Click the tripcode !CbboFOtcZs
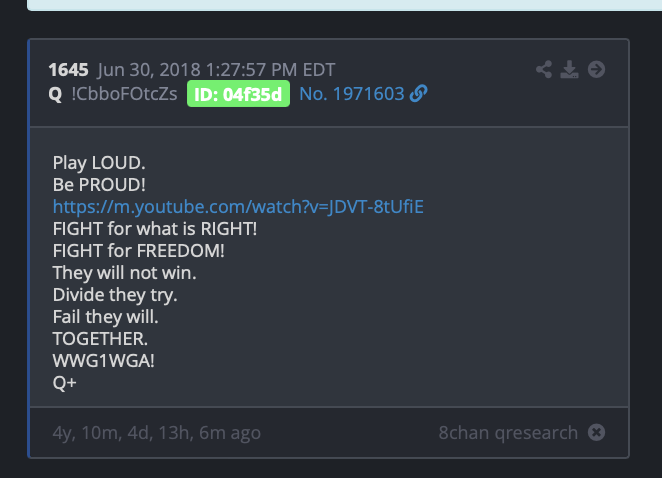The width and height of the screenshot is (662, 478). (x=124, y=94)
